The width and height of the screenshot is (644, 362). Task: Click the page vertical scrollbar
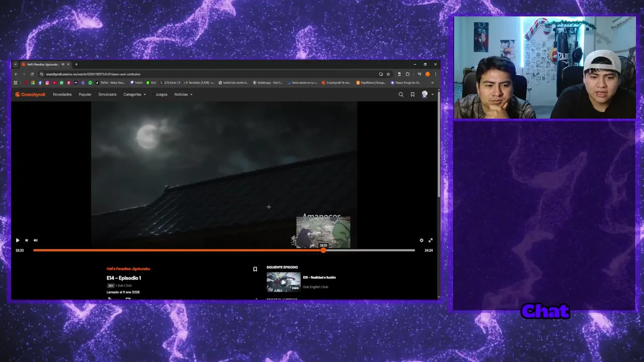(x=439, y=143)
